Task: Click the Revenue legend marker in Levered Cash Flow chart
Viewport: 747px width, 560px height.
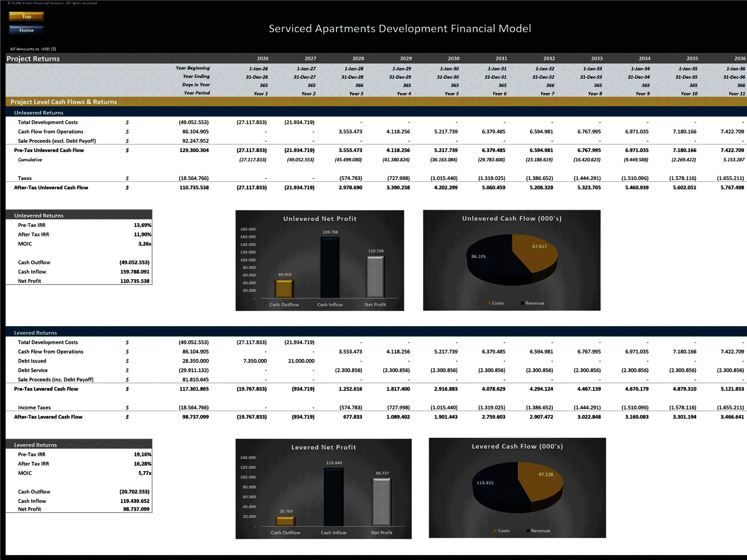Action: coord(528,530)
